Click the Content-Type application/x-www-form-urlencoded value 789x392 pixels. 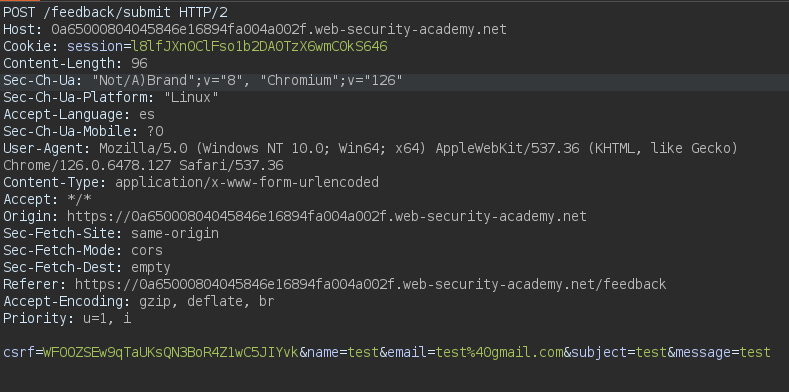point(247,183)
